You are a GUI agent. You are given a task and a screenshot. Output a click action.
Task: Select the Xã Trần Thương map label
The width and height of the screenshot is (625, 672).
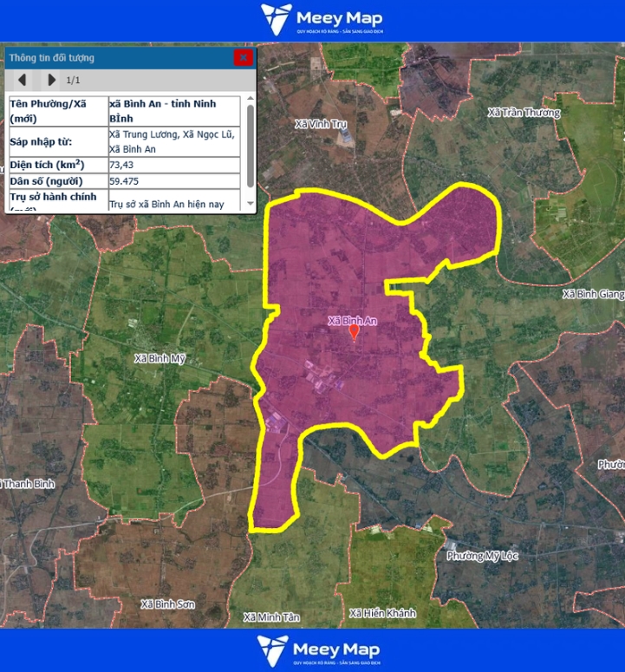coord(524,113)
